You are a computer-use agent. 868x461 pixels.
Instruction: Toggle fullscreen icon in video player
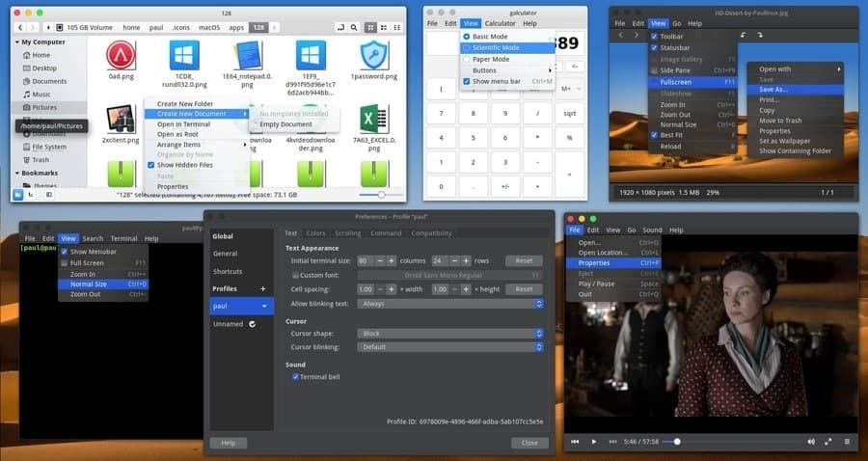click(828, 442)
